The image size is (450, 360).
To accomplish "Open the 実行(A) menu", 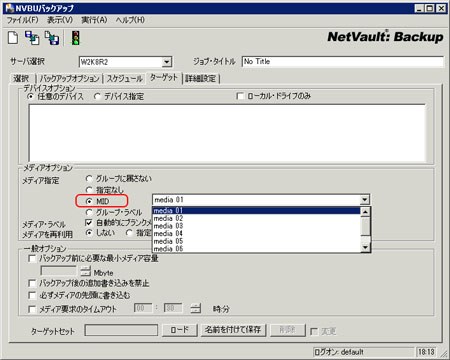I will tap(94, 20).
